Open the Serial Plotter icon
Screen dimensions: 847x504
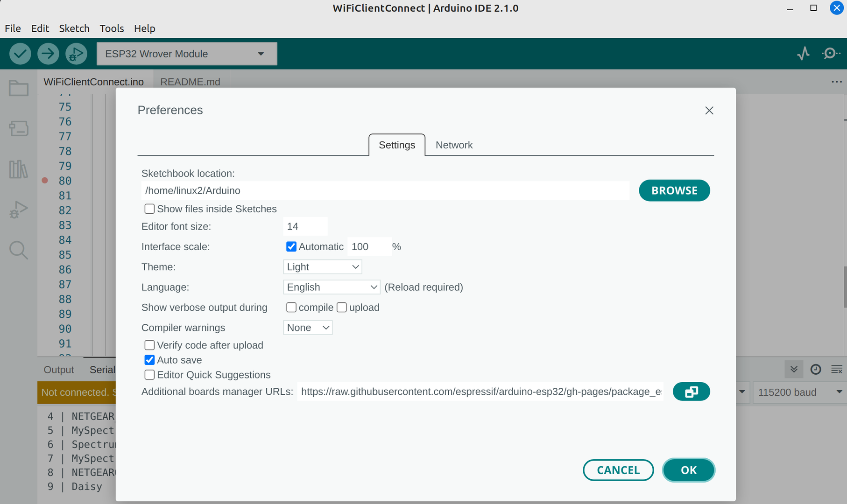[803, 54]
